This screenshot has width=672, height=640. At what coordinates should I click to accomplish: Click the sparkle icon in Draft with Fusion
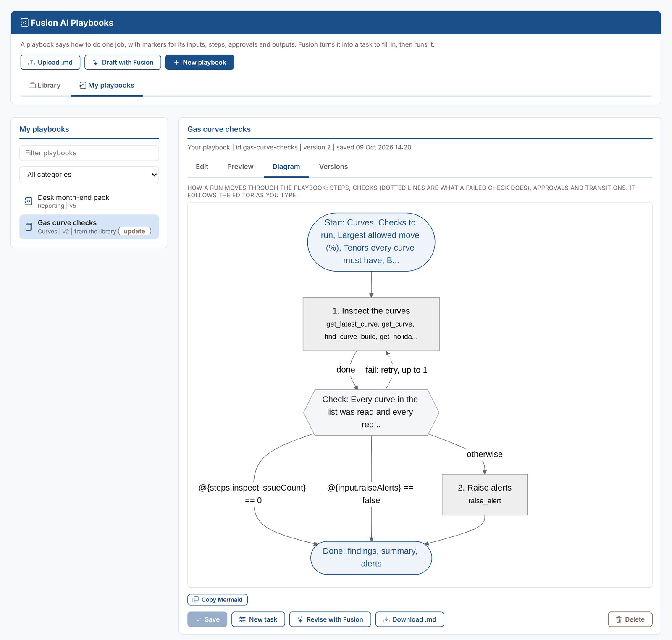95,62
